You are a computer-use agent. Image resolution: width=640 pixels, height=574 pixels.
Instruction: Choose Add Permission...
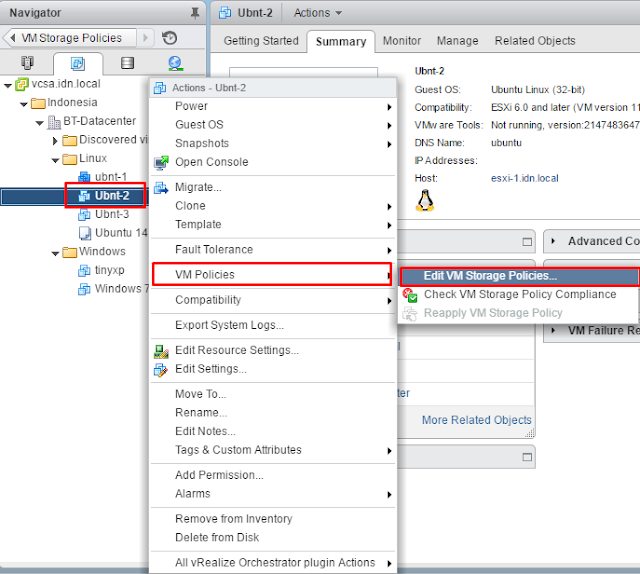[x=273, y=475]
